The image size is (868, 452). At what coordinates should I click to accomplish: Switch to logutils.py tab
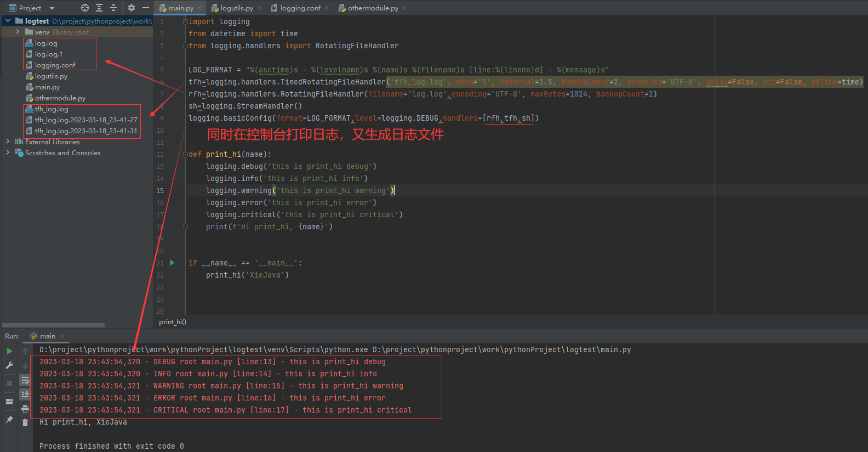point(236,8)
